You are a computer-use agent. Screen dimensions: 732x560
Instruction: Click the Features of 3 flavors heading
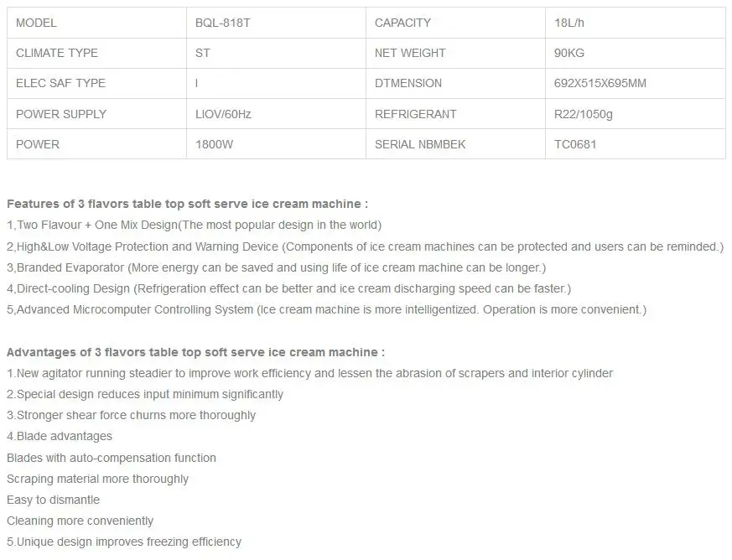[187, 204]
